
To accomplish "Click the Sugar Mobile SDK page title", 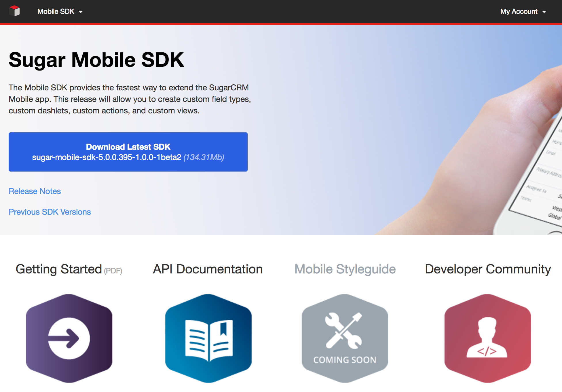I will click(x=96, y=60).
